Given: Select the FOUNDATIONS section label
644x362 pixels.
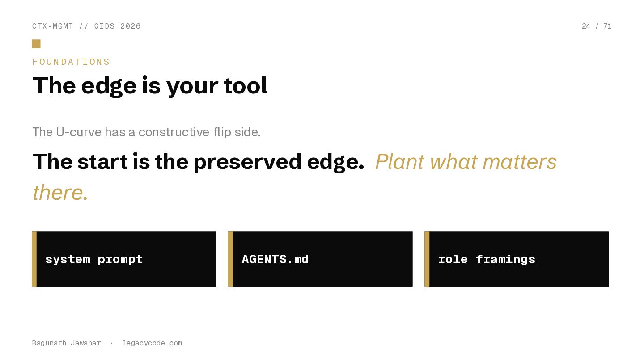Looking at the screenshot, I should (71, 62).
